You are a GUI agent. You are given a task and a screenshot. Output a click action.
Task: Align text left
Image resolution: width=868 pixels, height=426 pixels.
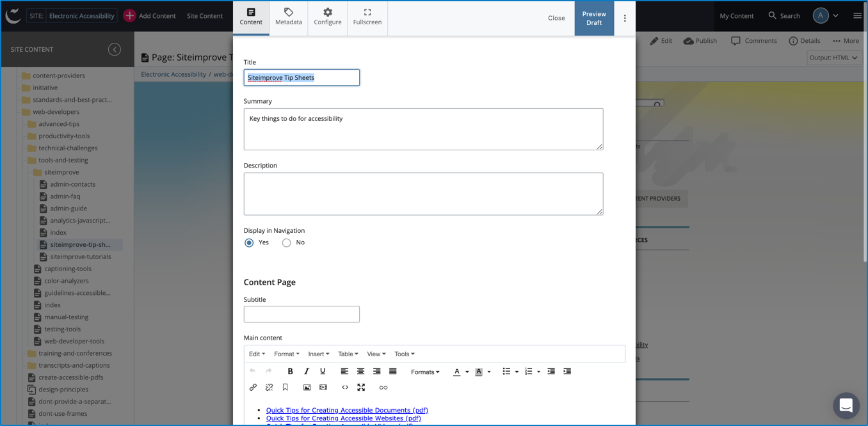click(x=344, y=372)
